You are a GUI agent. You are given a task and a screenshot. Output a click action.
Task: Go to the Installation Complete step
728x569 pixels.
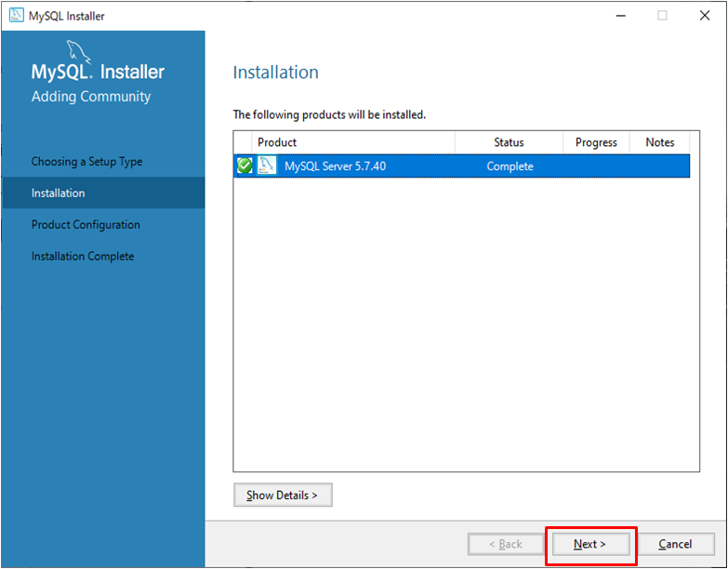pyautogui.click(x=83, y=257)
